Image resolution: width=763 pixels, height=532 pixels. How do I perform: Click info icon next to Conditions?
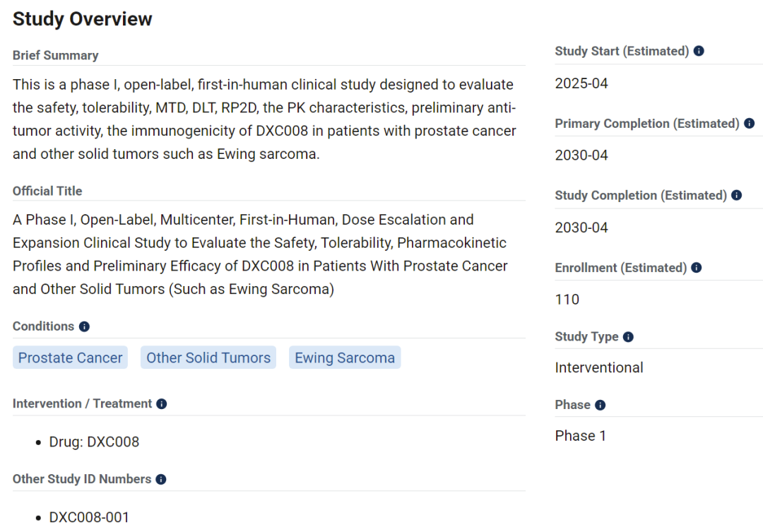[84, 326]
